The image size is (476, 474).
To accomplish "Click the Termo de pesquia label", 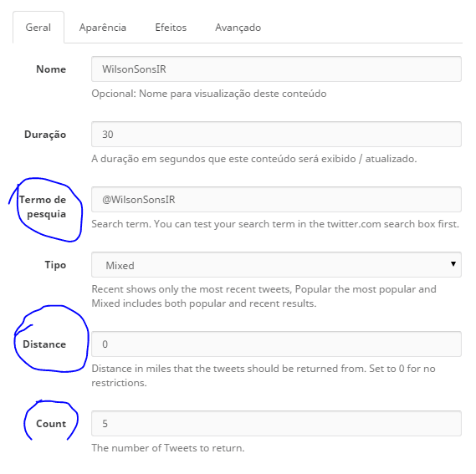I will [43, 206].
